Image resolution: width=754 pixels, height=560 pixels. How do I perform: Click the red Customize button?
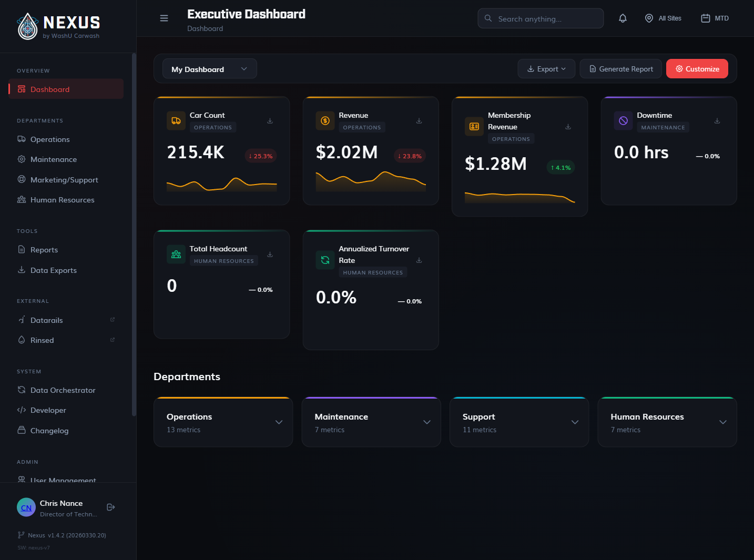click(697, 69)
